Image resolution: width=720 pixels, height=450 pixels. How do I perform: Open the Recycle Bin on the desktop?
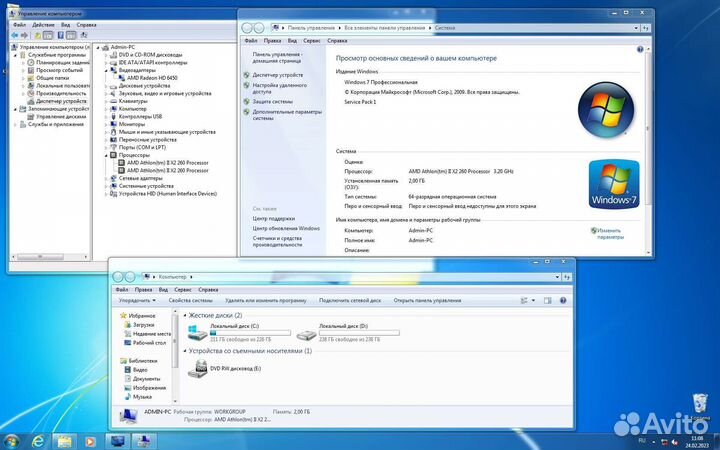[x=700, y=404]
